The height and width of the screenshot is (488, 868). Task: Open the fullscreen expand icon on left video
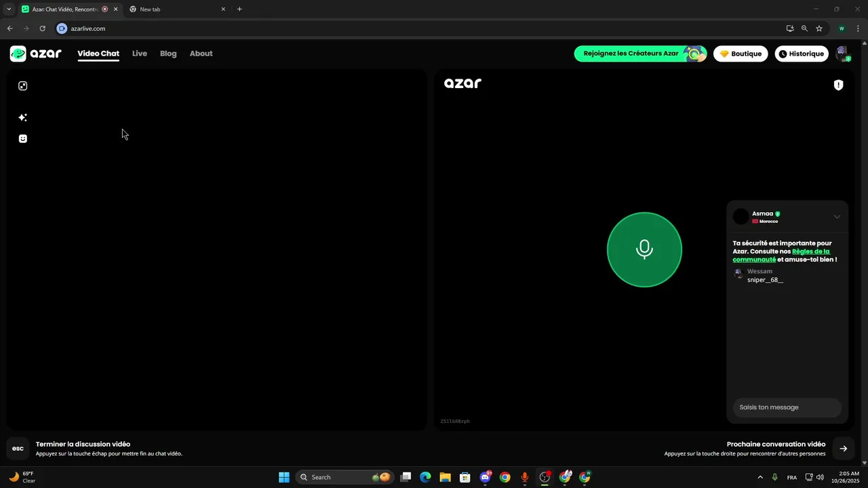point(22,86)
